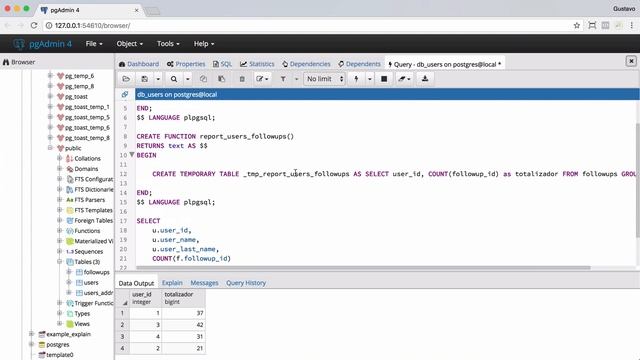
Task: Select the cell with value 42
Action: pos(184,324)
